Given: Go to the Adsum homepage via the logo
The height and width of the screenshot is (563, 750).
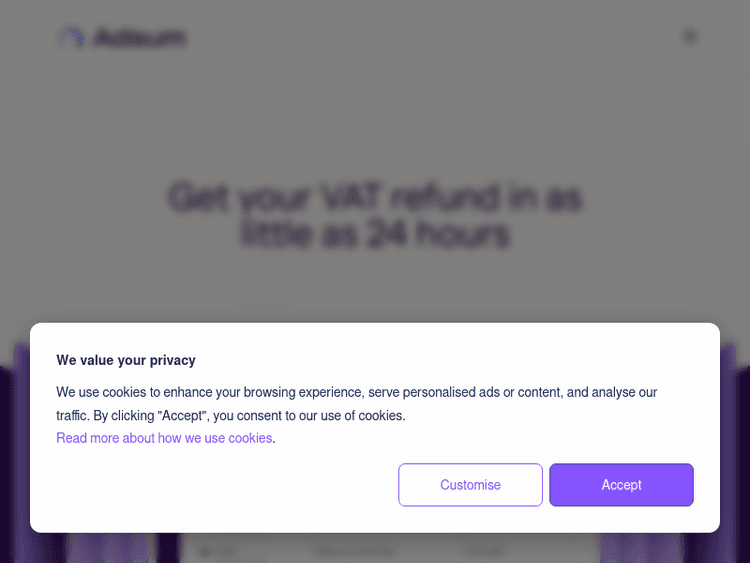Looking at the screenshot, I should coord(122,38).
